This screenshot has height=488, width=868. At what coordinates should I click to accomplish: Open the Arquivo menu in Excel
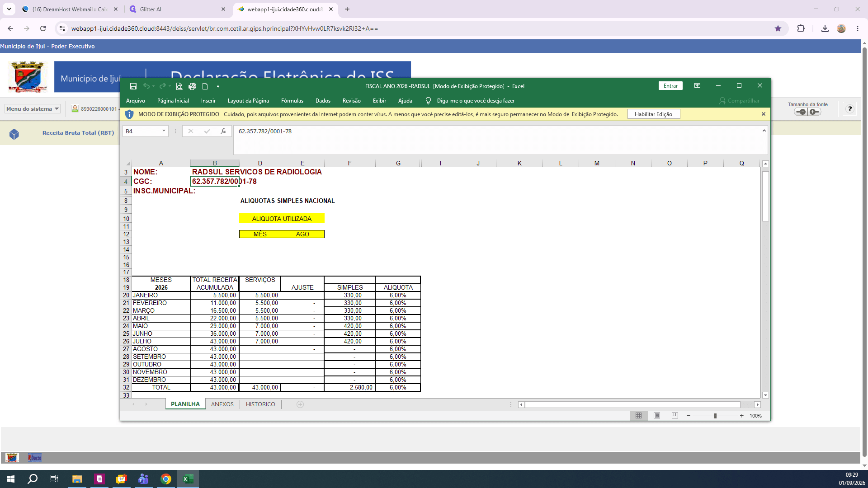point(136,101)
